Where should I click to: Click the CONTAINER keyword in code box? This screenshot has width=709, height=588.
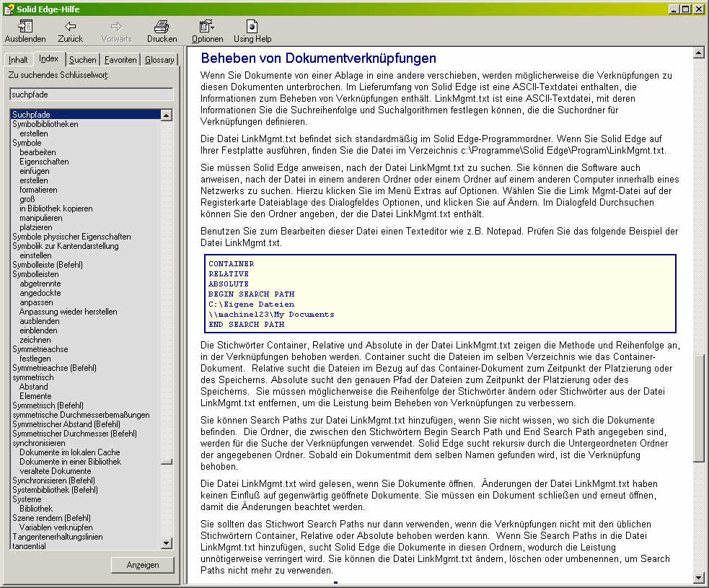click(x=231, y=263)
